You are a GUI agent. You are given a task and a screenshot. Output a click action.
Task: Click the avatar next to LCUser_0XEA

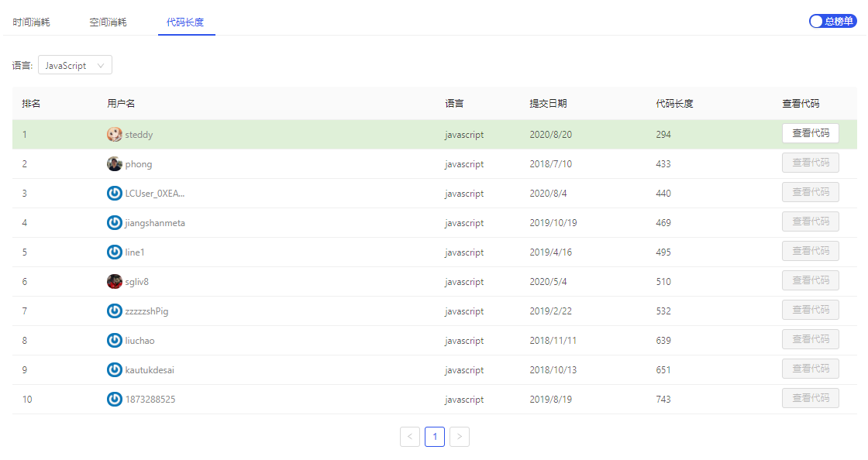click(x=114, y=193)
